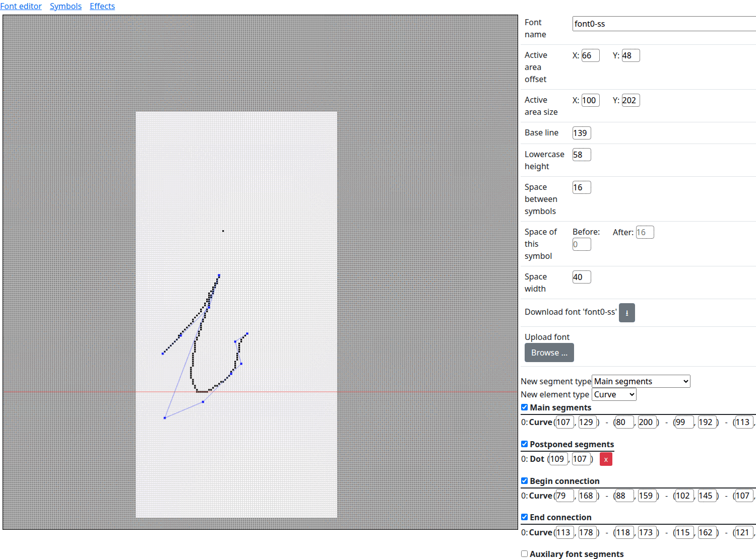Viewport: 756px width, 559px height.
Task: Edit Begin connection first X value 79
Action: tap(565, 496)
